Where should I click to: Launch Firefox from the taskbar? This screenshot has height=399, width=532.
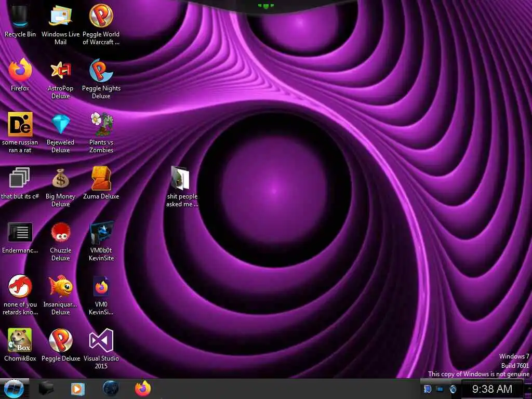143,389
